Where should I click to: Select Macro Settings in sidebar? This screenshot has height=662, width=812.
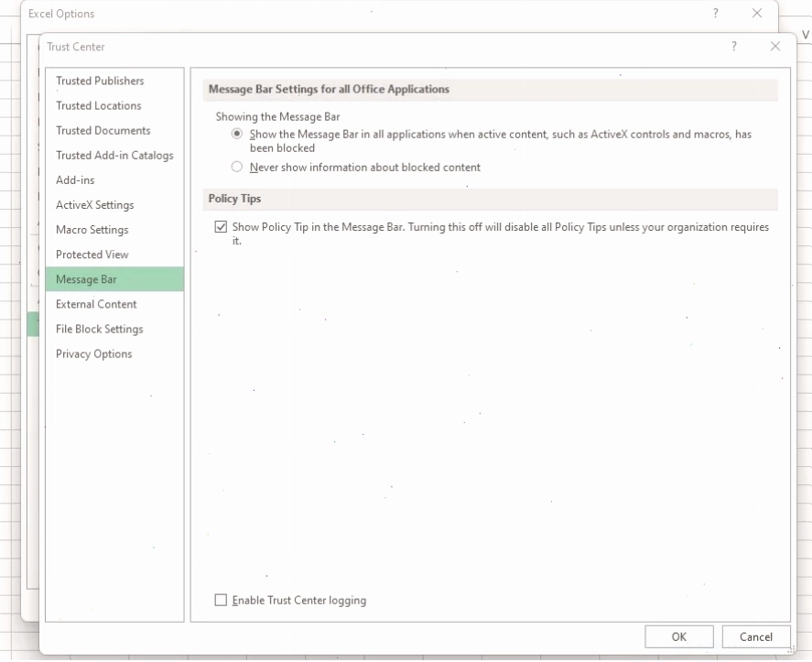pos(114,230)
